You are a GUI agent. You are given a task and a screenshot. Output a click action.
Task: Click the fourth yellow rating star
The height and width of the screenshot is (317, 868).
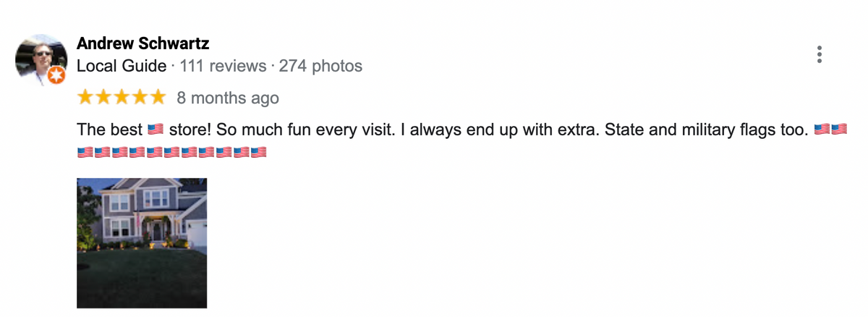click(140, 97)
